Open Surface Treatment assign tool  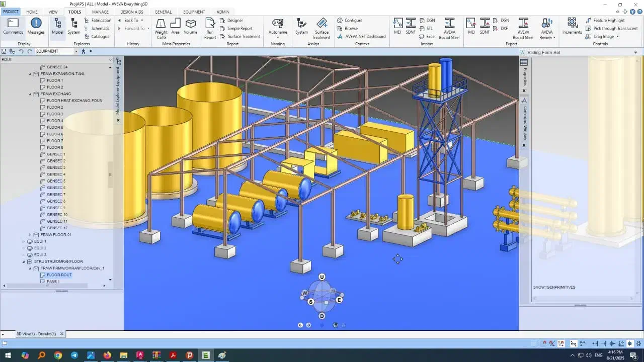click(321, 28)
